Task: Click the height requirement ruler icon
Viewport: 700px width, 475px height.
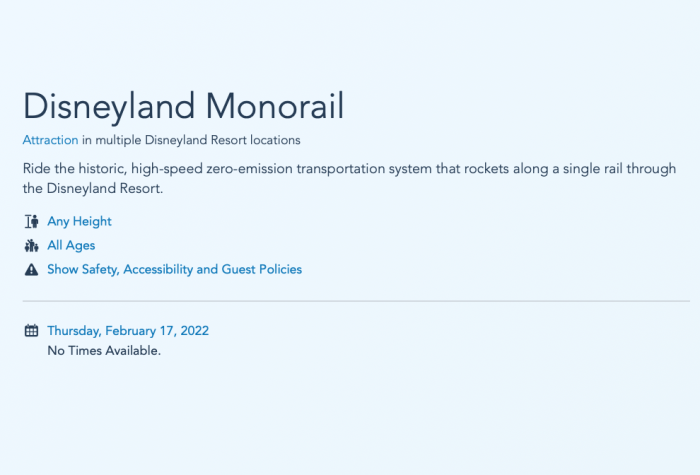Action: (31, 221)
